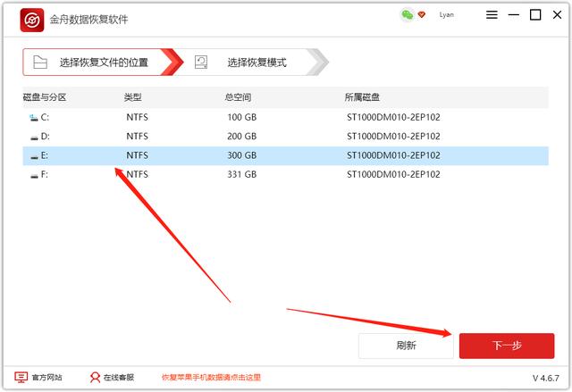Click the 总空间 column header

coord(238,96)
